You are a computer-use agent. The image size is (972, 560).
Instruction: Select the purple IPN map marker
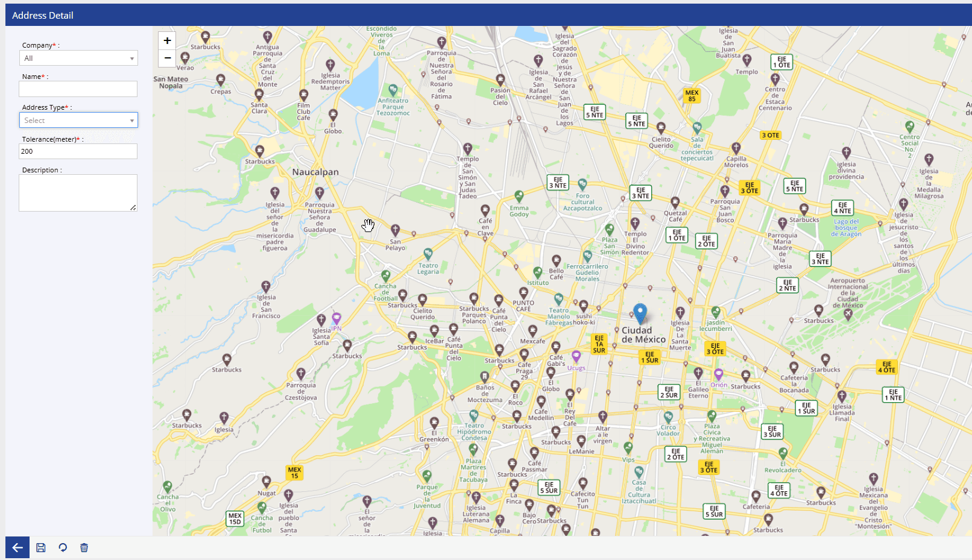[x=336, y=318]
